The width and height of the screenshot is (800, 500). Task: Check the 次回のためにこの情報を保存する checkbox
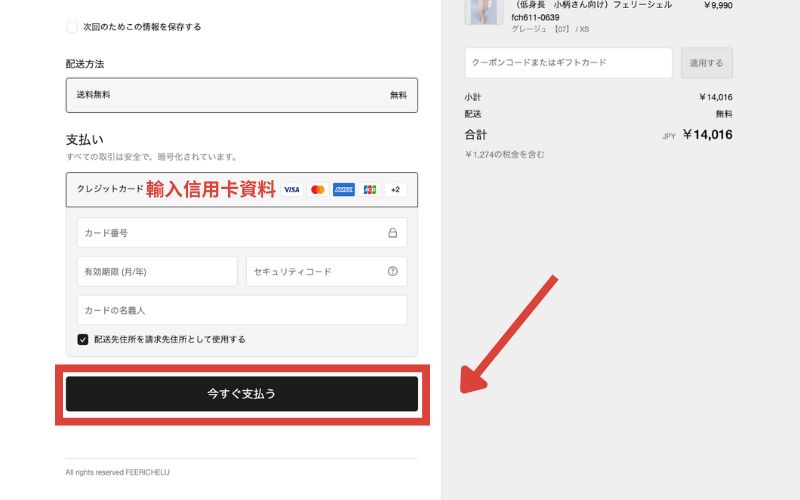coord(71,27)
